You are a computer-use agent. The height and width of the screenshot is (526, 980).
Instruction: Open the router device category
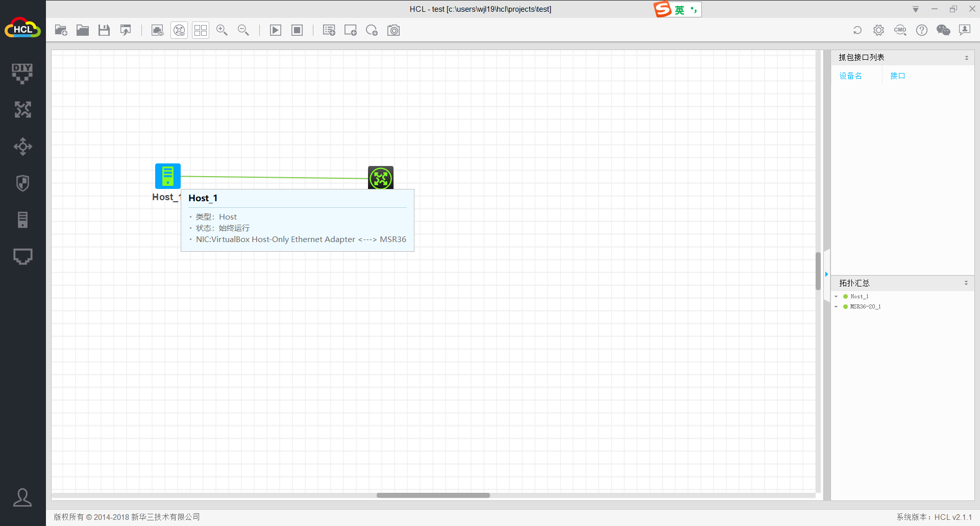pos(22,110)
